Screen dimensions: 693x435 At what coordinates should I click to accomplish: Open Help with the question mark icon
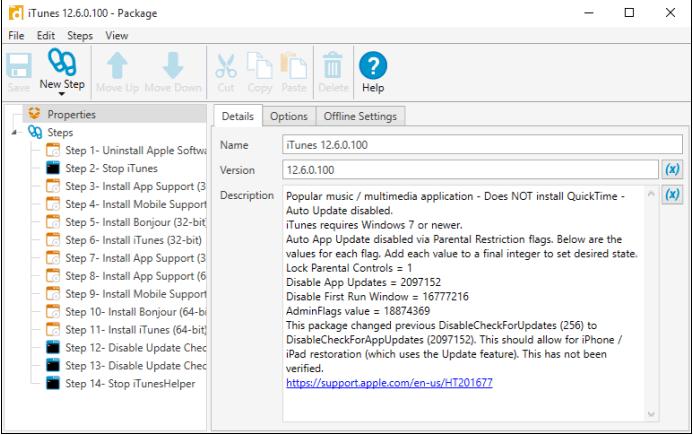click(373, 65)
